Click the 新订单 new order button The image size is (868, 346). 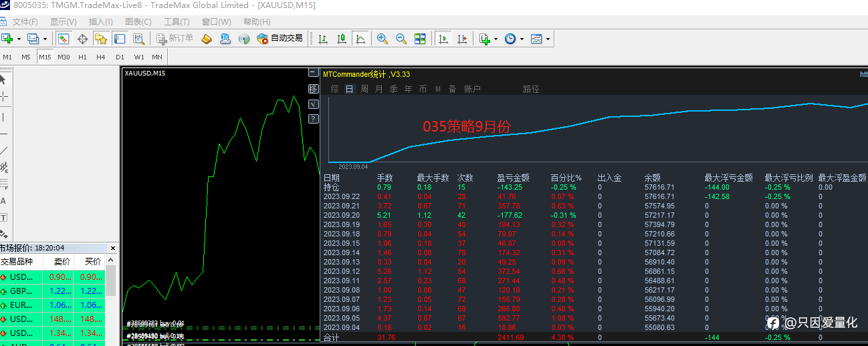[175, 39]
